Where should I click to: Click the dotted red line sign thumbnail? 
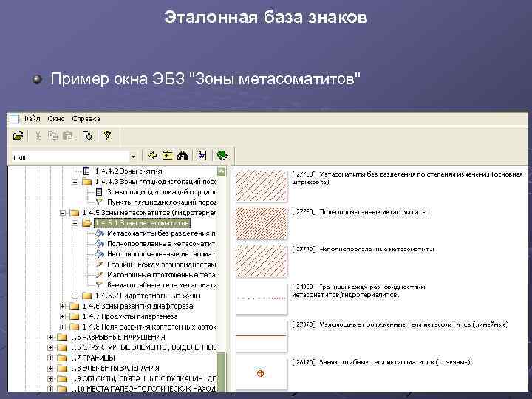coord(262,299)
